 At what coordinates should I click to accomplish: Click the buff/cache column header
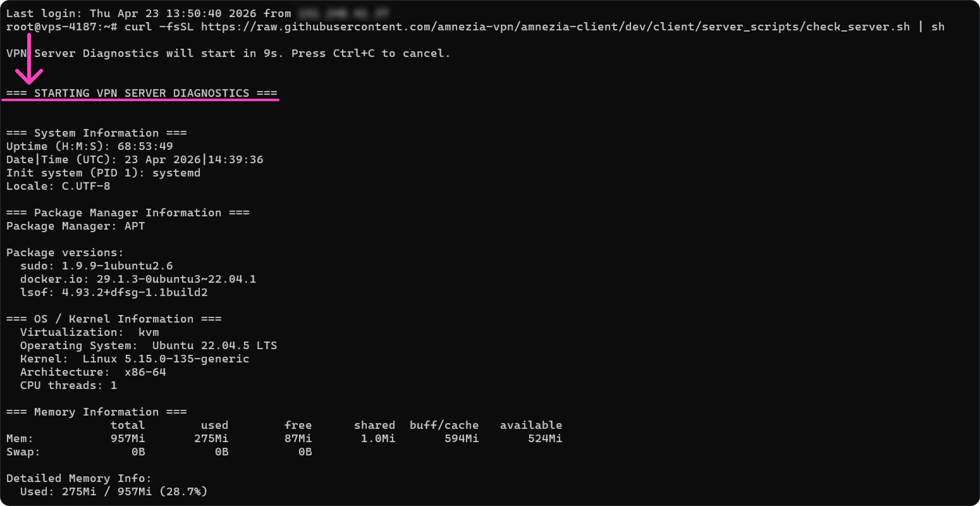pyautogui.click(x=444, y=425)
